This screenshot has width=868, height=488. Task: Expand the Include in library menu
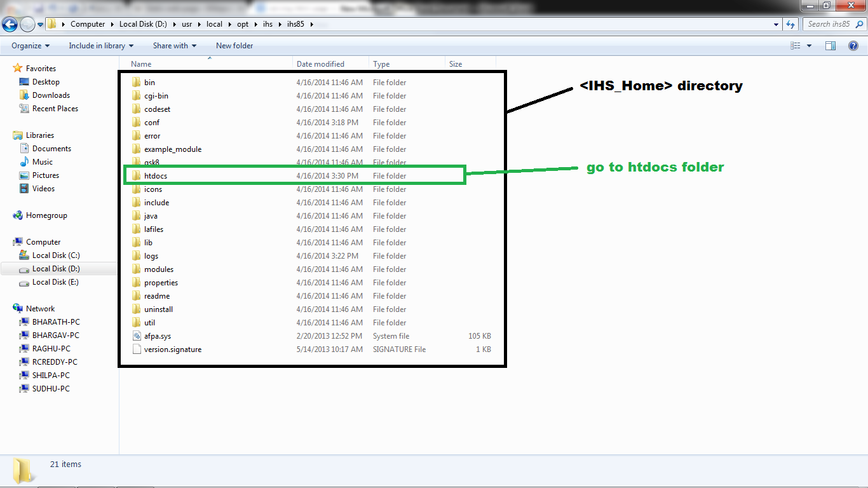[x=97, y=45]
